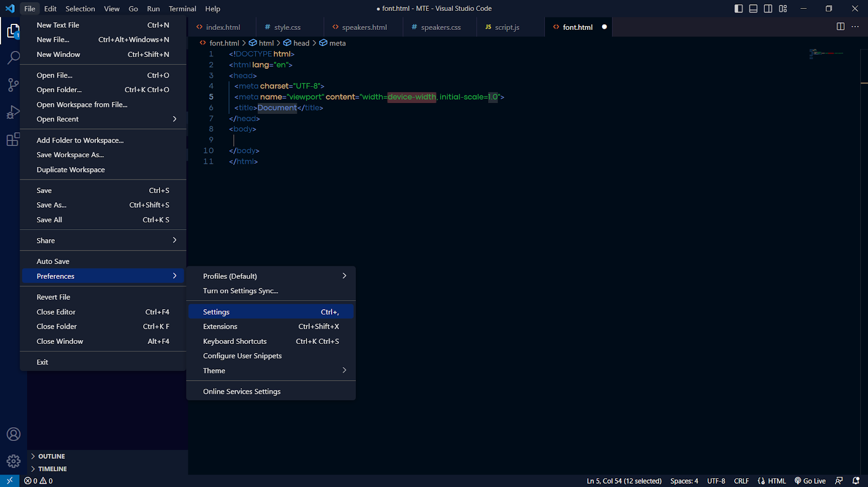The image size is (868, 487).
Task: Open the Extensions view icon in activity bar
Action: (x=13, y=139)
